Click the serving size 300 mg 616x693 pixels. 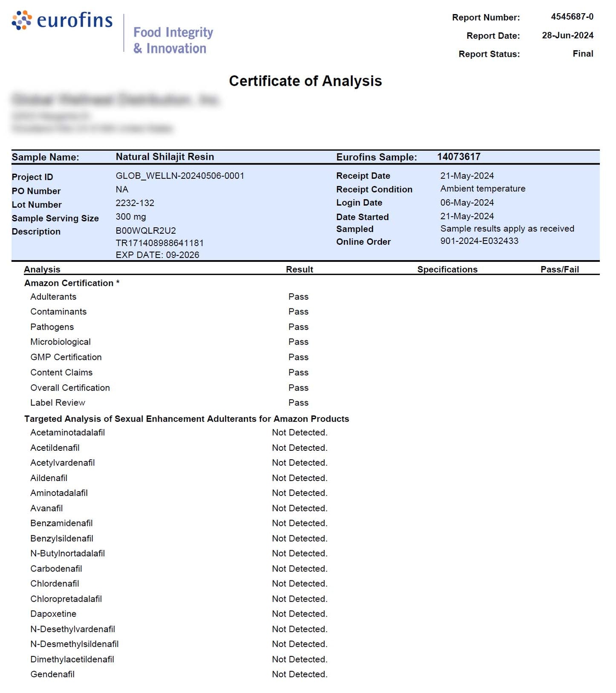131,217
